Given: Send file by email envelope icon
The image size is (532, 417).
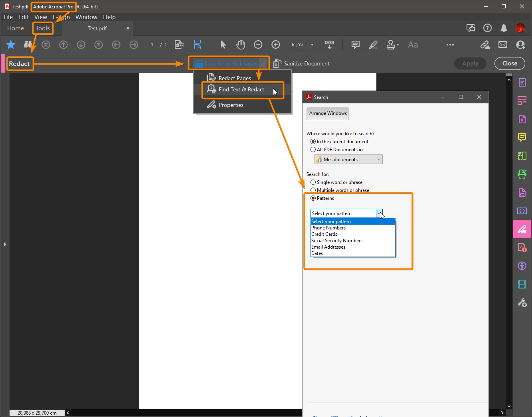Looking at the screenshot, I should tap(503, 45).
